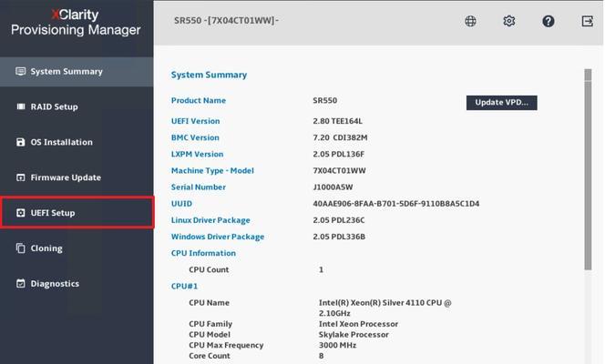Viewport: 605px width, 364px height.
Task: Click the UUID value starting 40AAE906
Action: coord(395,204)
